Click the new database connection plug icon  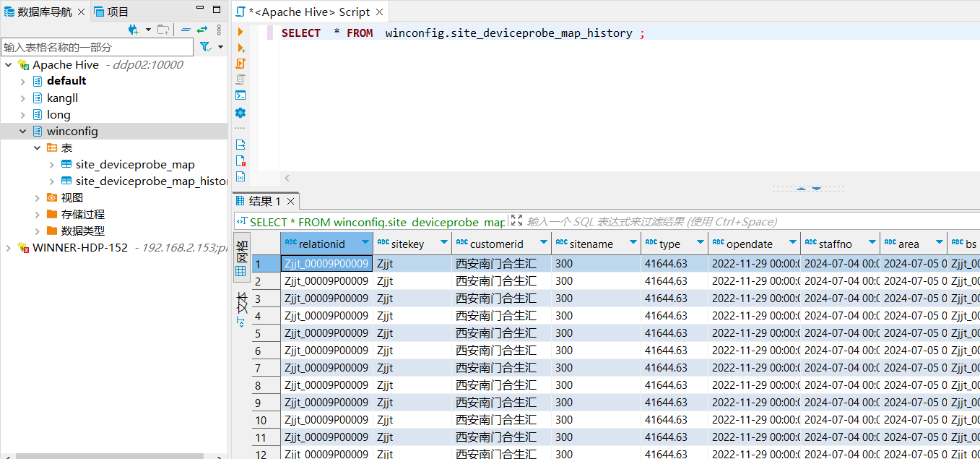coord(134,30)
